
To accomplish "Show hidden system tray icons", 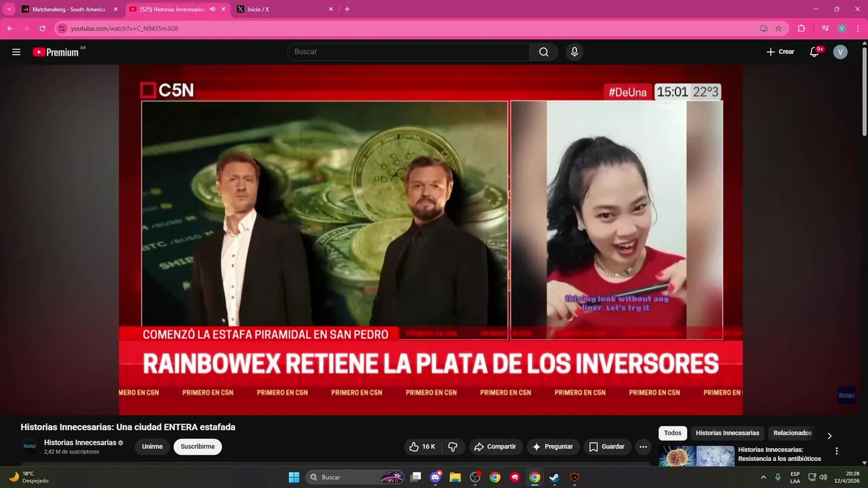I will pos(763,477).
